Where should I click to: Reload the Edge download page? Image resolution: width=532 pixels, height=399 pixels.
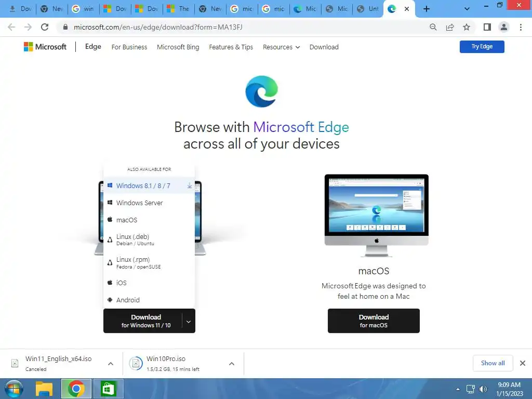click(x=45, y=27)
